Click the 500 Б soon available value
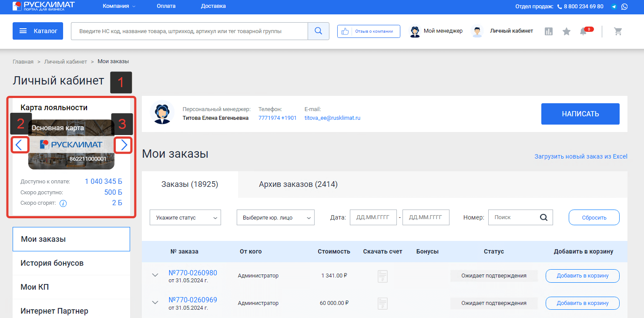This screenshot has height=318, width=644. pyautogui.click(x=113, y=192)
